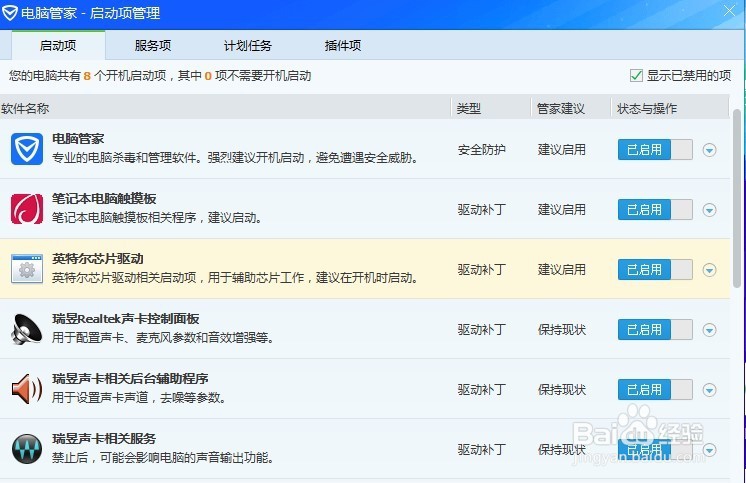Screen dimensions: 746x483
Task: Click the 笔记本电脑触摸板 red icon
Action: point(27,209)
